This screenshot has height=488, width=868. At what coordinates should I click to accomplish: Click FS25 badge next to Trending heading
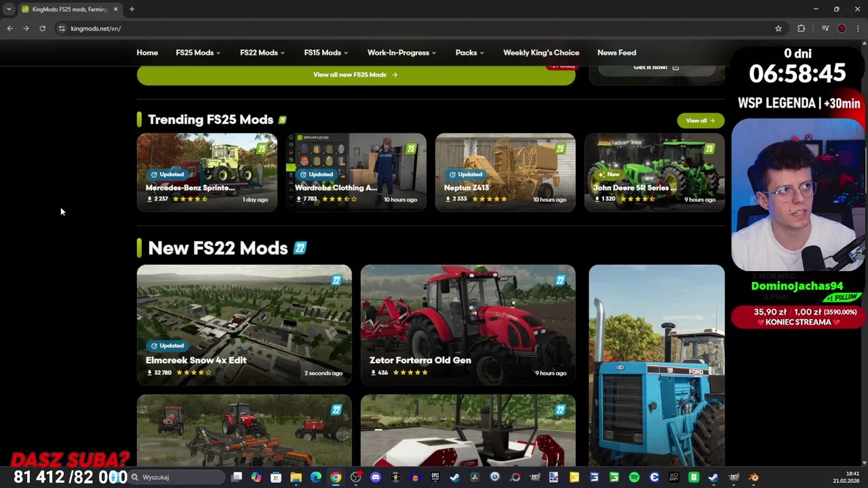pos(282,120)
